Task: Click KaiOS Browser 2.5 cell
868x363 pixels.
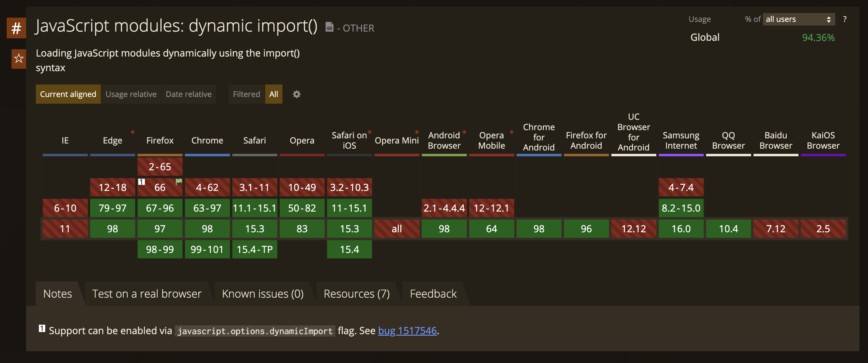Action: [x=823, y=229]
